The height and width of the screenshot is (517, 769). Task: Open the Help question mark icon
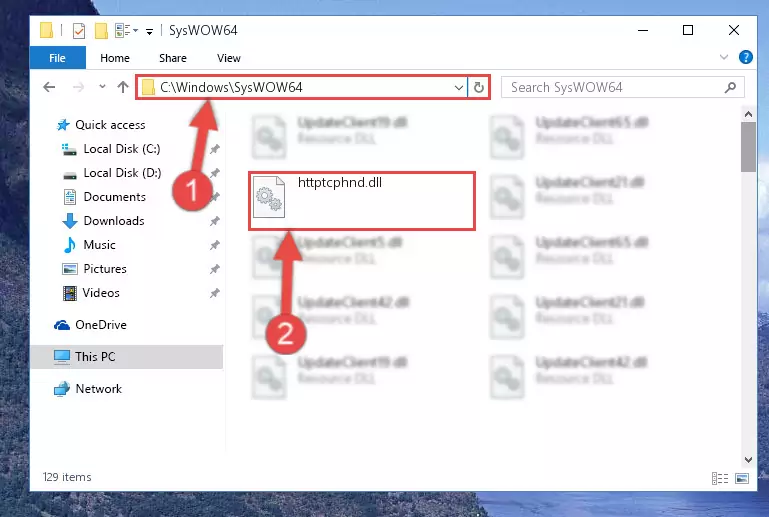pos(745,57)
